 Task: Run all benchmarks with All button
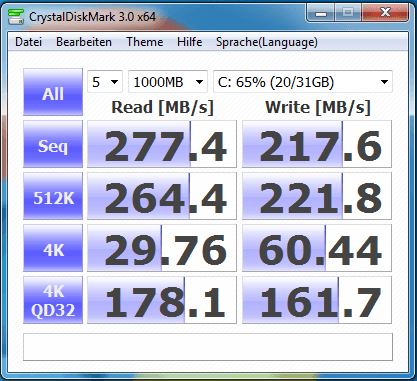tap(53, 92)
